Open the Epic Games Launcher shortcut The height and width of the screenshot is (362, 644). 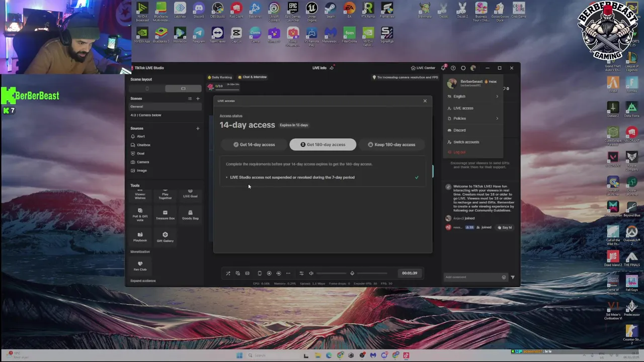coord(293,11)
